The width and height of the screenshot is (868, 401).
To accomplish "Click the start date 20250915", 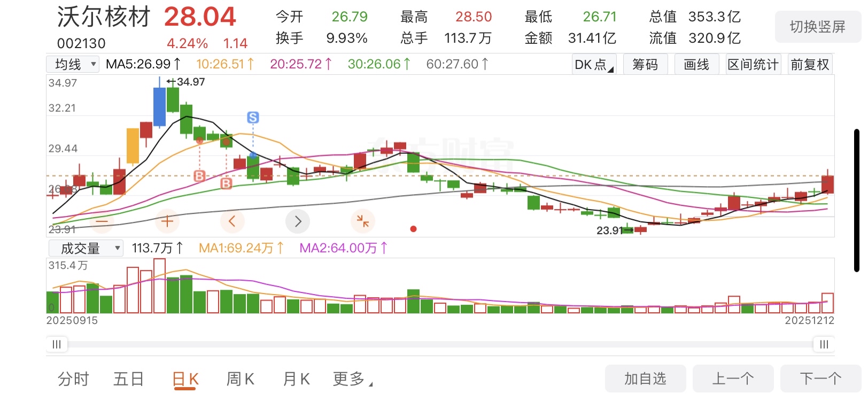I will pyautogui.click(x=72, y=320).
